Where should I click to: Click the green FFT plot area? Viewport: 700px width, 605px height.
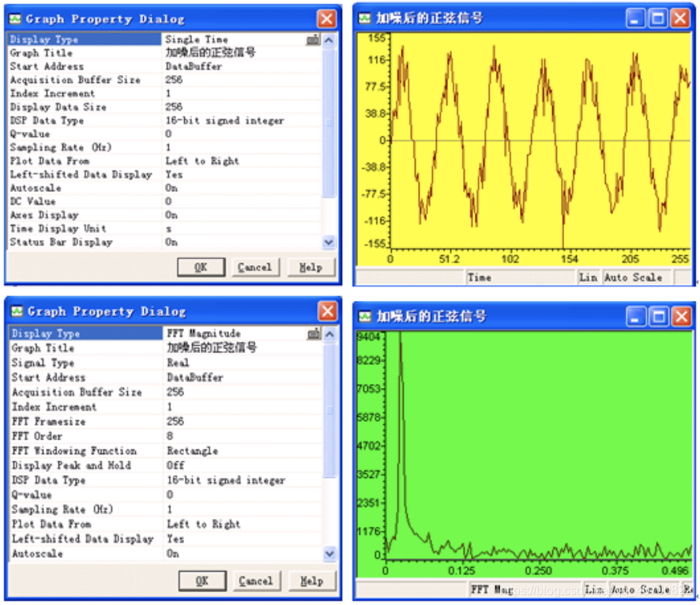[538, 446]
